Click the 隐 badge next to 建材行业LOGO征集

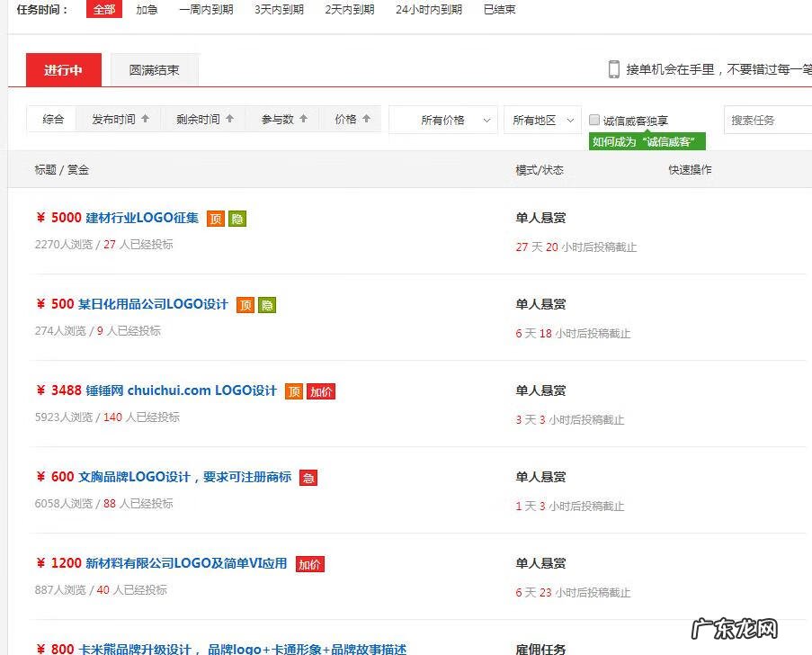(x=239, y=218)
